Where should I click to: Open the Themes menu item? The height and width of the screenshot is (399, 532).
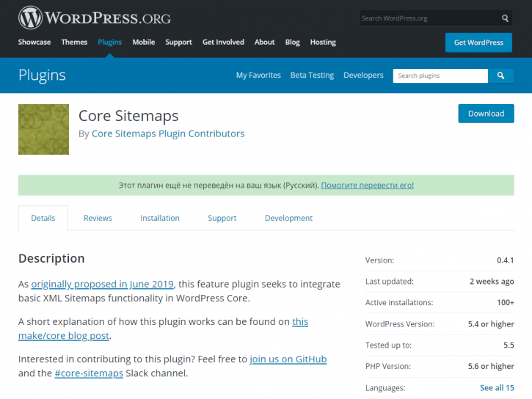[74, 42]
